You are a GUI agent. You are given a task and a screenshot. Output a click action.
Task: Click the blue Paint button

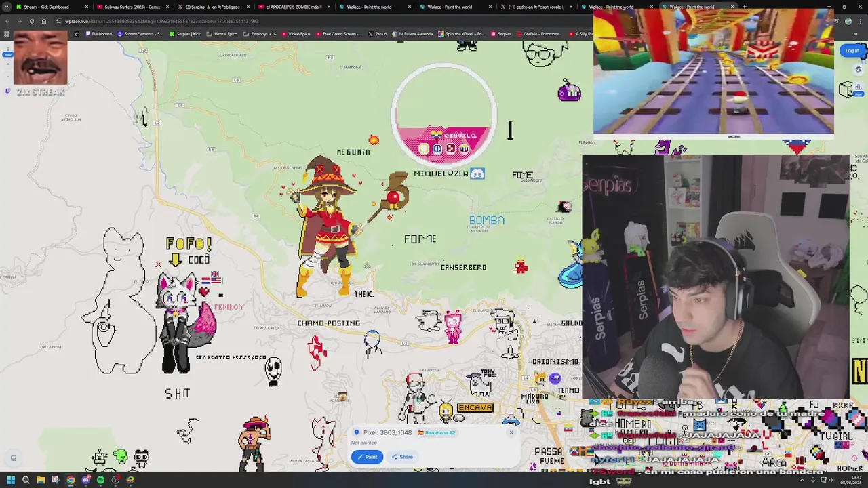pos(367,457)
